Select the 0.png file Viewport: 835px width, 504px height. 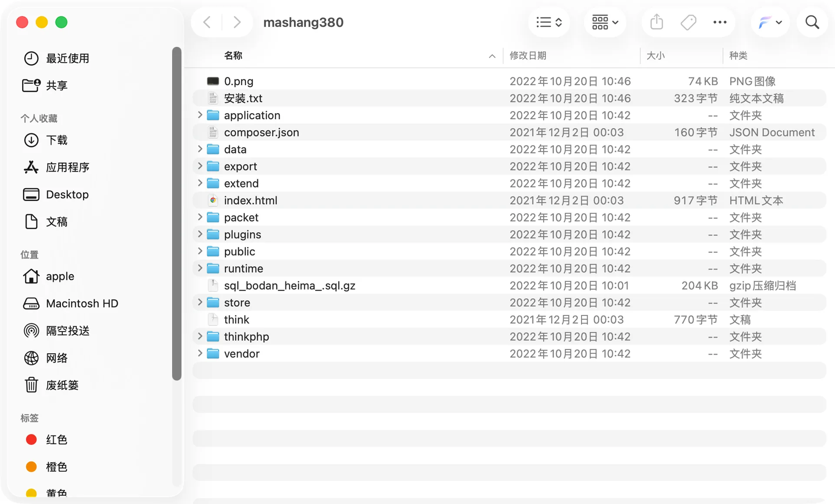[509, 81]
